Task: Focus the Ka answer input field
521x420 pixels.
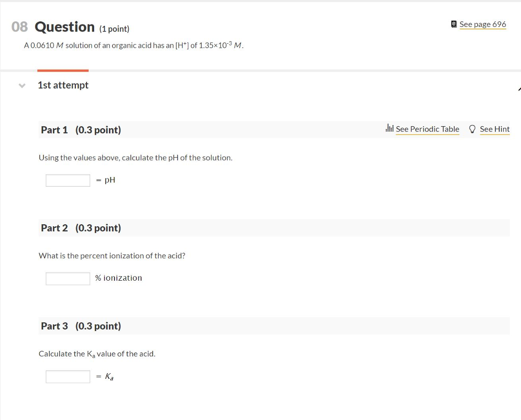Action: (x=68, y=376)
